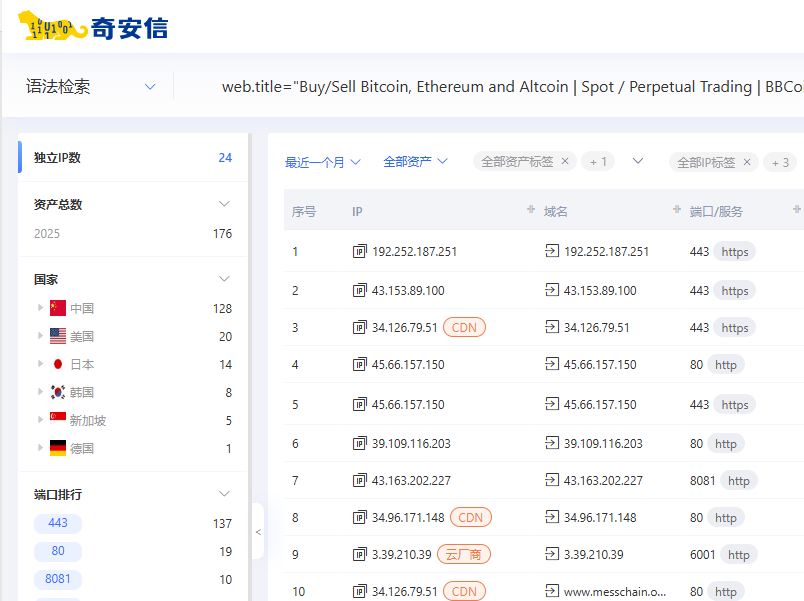Open domain link icon for 39.109.116.203
Viewport: 804px width, 601px height.
(x=552, y=443)
